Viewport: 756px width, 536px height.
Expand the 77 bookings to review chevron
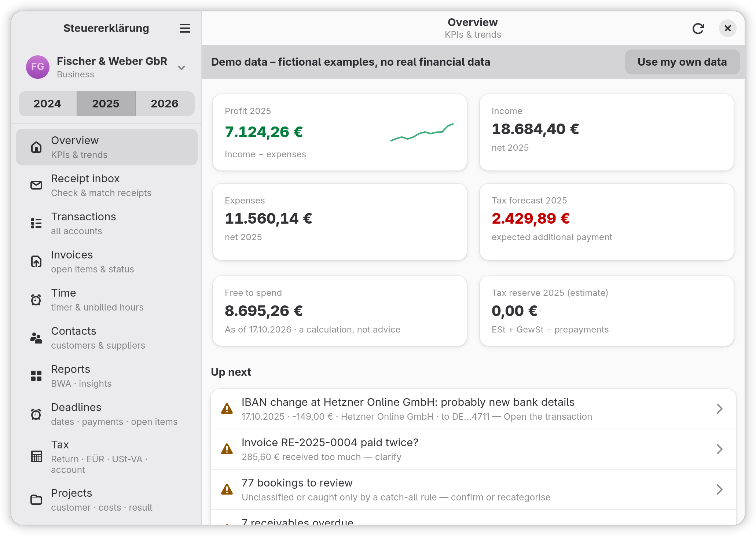coord(719,489)
